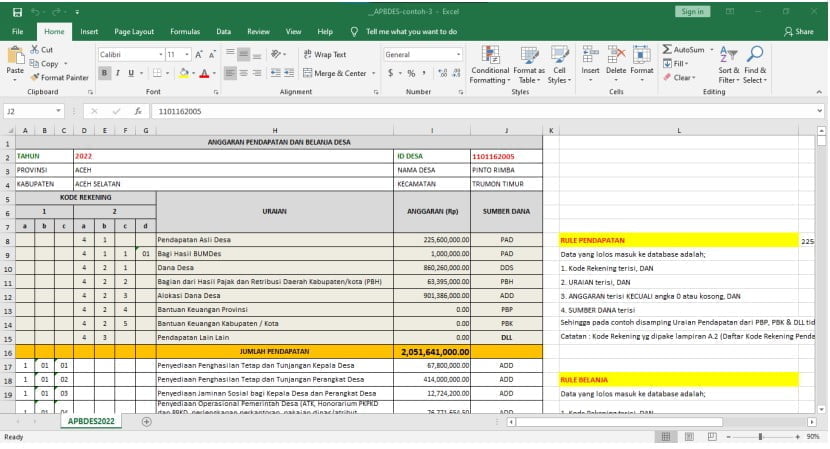
Task: Expand the Merge & Center dropdown arrow
Action: pos(374,73)
